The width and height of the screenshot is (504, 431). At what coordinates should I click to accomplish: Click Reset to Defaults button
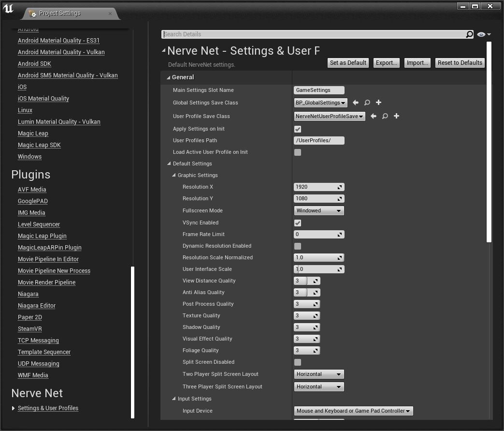[460, 63]
